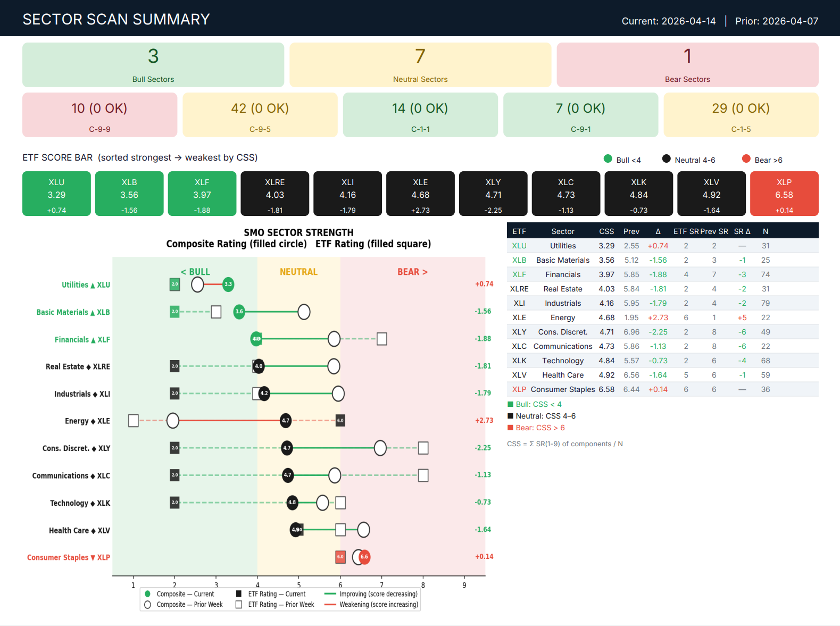Select the XLRE 4.03 score tile
The image size is (840, 626).
(x=275, y=194)
